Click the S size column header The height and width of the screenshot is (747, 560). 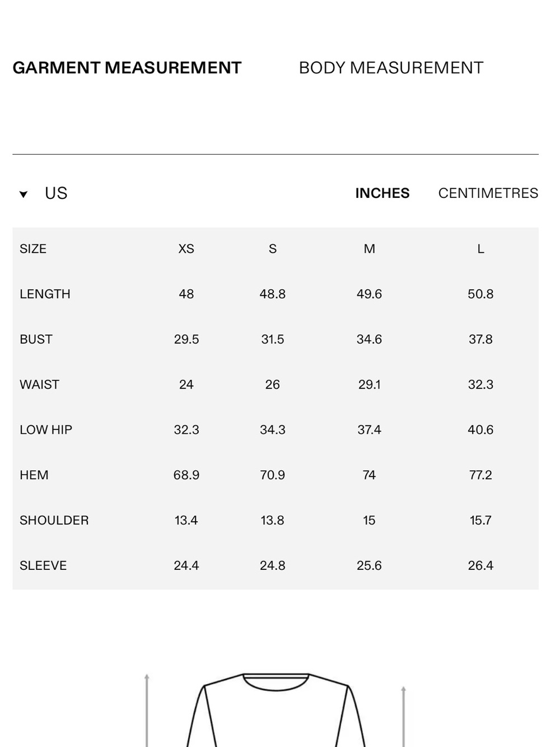(273, 249)
